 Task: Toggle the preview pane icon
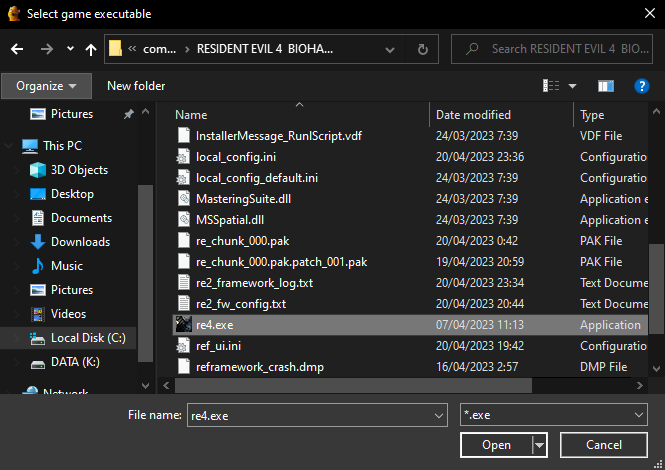605,86
